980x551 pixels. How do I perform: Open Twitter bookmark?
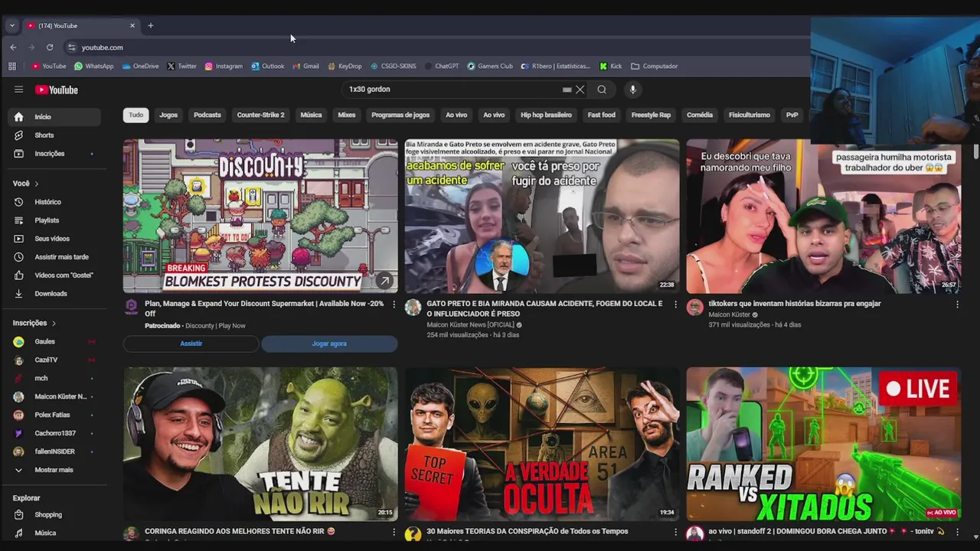(181, 67)
